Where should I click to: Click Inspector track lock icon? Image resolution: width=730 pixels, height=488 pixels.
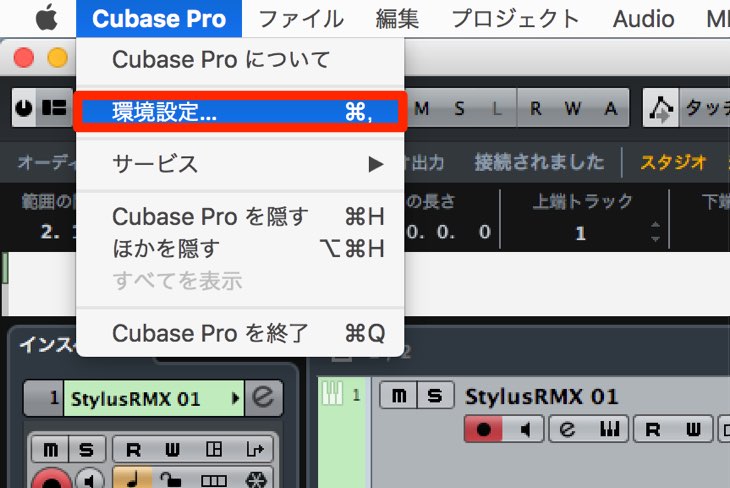[172, 479]
